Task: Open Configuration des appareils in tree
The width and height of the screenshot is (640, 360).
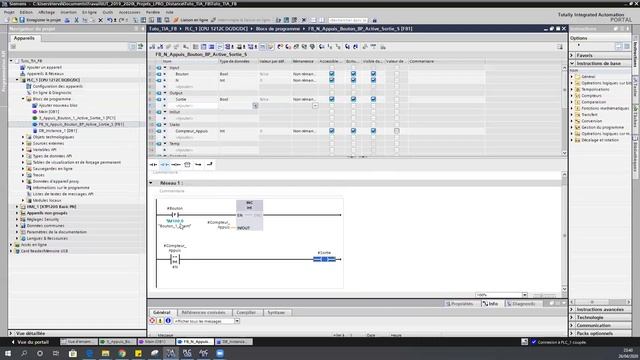Action: [58, 86]
